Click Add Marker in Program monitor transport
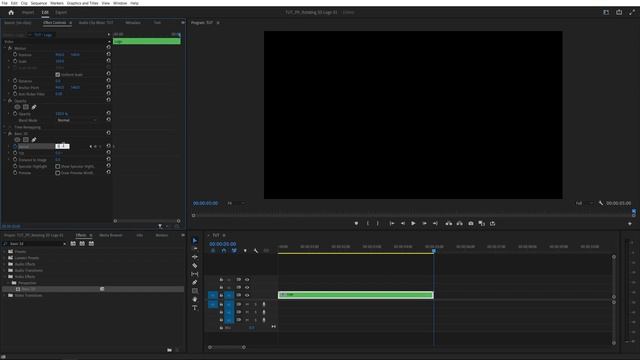This screenshot has width=640, height=360. point(356,223)
